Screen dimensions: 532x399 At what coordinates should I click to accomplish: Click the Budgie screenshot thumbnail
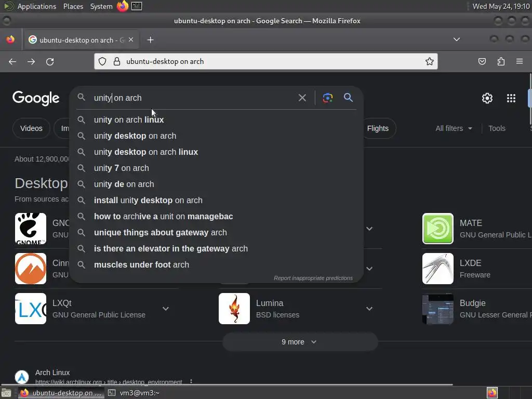[437, 309]
